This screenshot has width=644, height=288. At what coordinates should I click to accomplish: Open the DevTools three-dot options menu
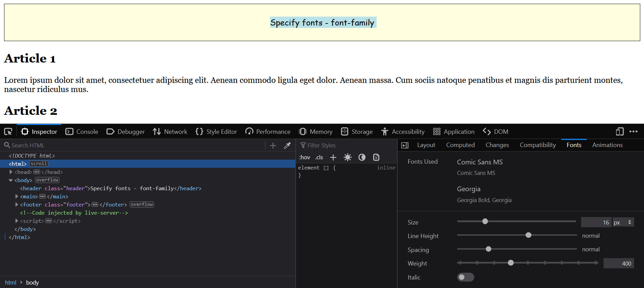point(633,132)
